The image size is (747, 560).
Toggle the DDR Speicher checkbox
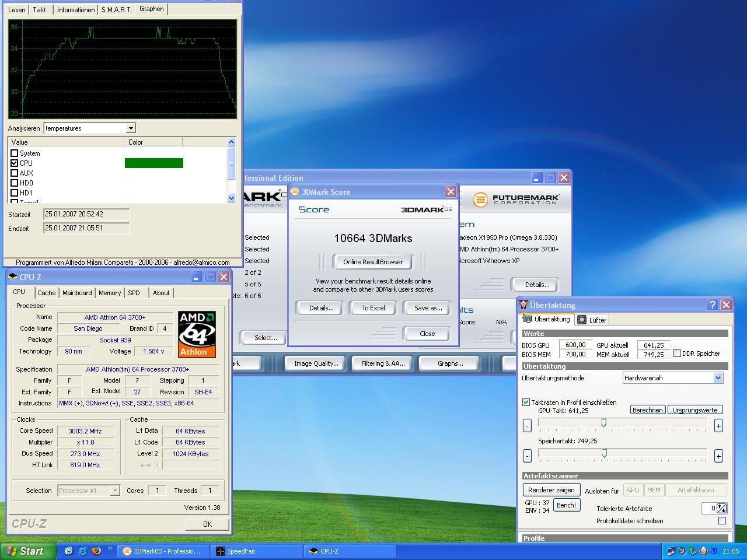pos(677,353)
